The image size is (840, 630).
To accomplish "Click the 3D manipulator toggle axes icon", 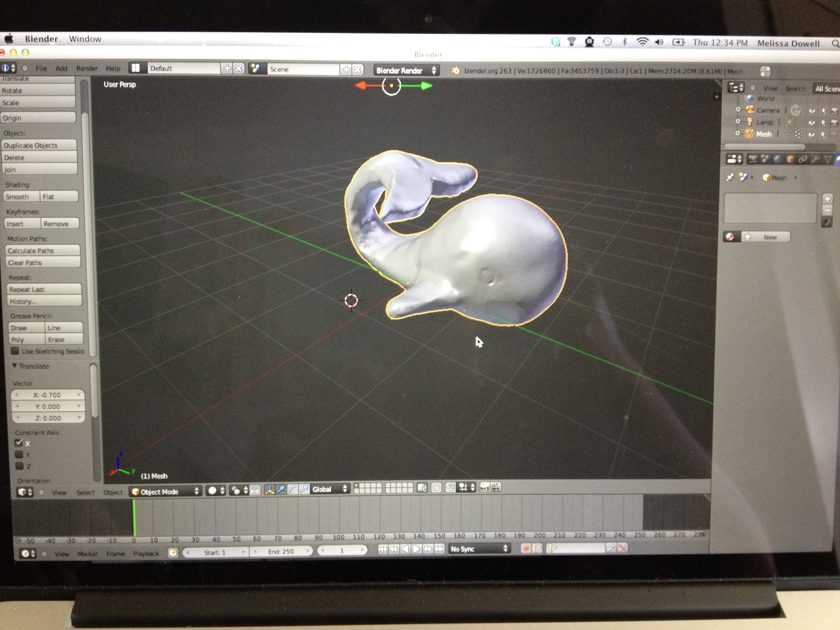I will pyautogui.click(x=269, y=489).
